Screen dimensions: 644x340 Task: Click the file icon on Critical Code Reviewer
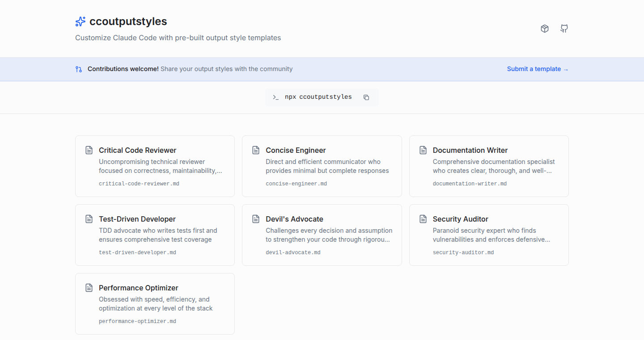point(89,150)
